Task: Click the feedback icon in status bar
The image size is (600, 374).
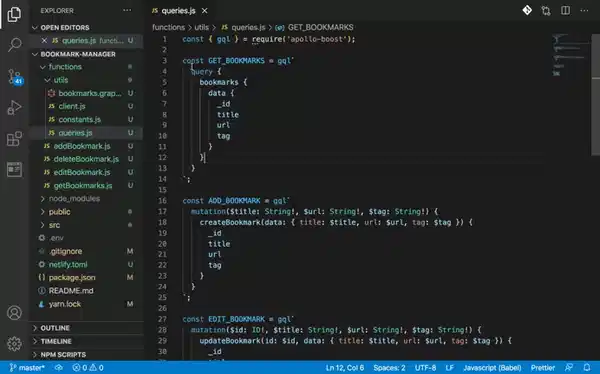Action: point(569,368)
